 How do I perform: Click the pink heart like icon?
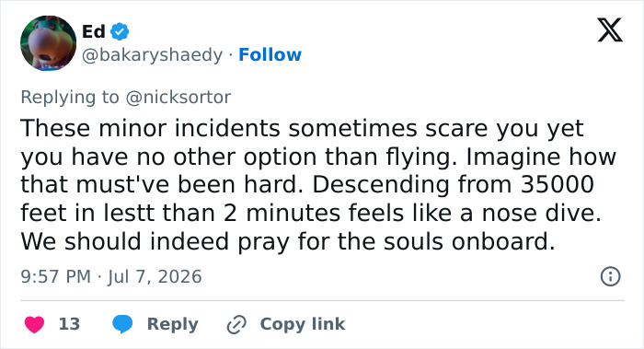click(35, 324)
